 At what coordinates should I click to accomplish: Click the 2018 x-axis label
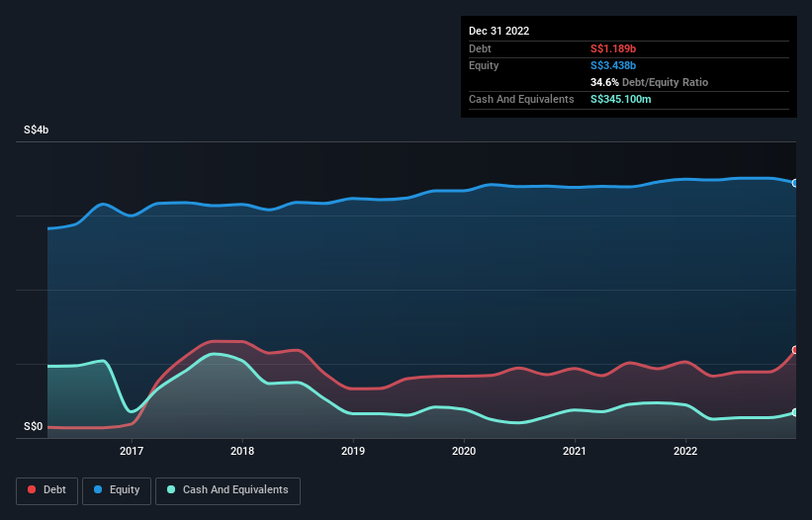(242, 451)
